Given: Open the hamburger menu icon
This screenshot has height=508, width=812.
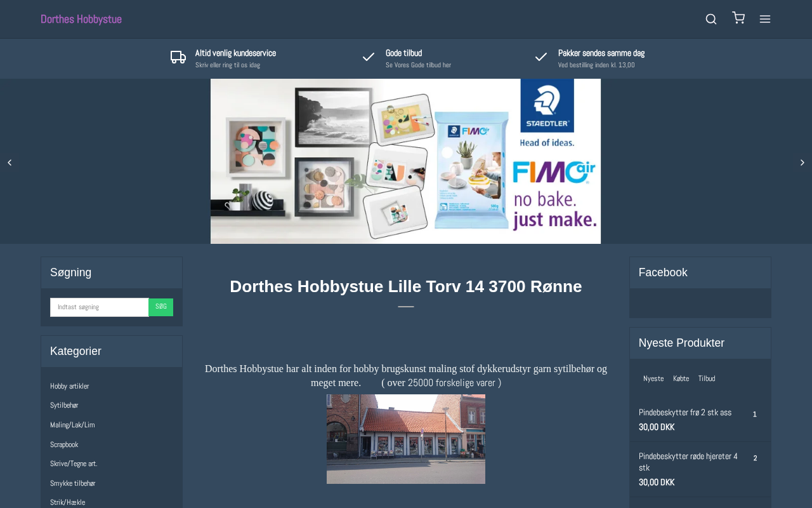Looking at the screenshot, I should [x=765, y=19].
